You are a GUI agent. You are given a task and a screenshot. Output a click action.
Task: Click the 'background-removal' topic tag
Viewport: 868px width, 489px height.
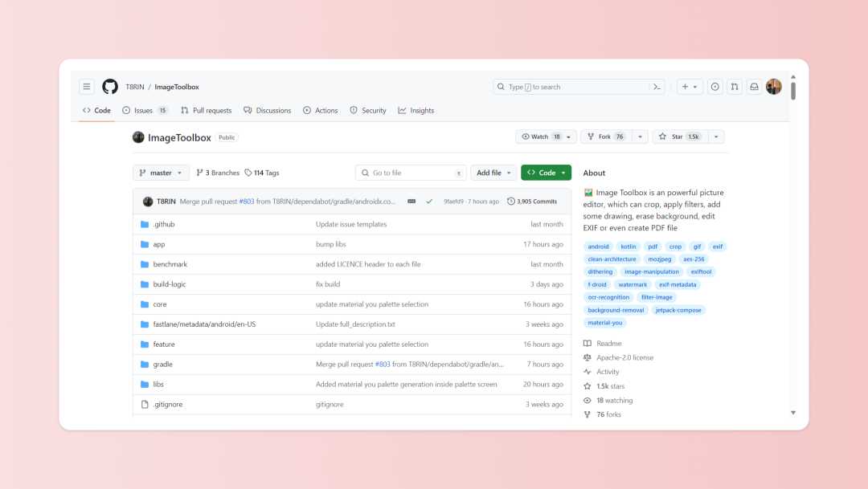click(x=616, y=310)
